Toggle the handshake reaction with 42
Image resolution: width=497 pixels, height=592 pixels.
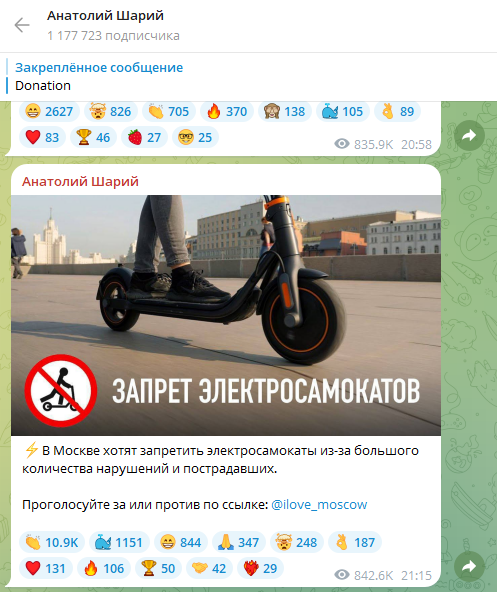[x=209, y=568]
